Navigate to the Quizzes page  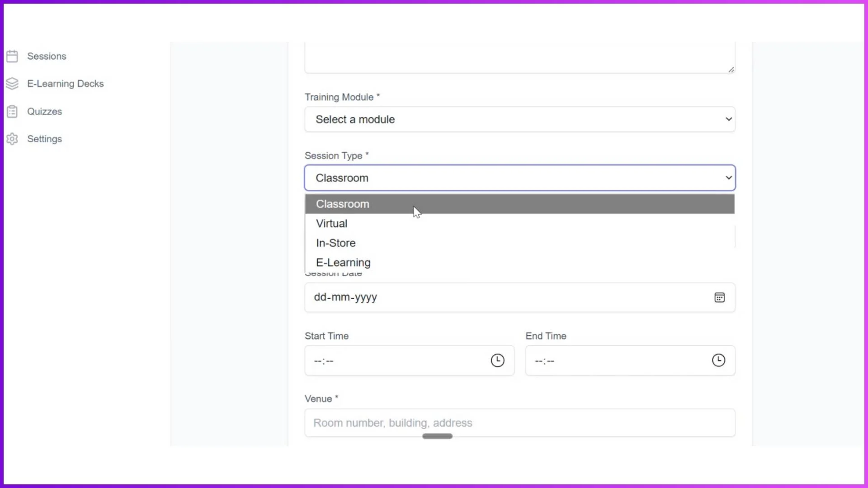(x=44, y=111)
